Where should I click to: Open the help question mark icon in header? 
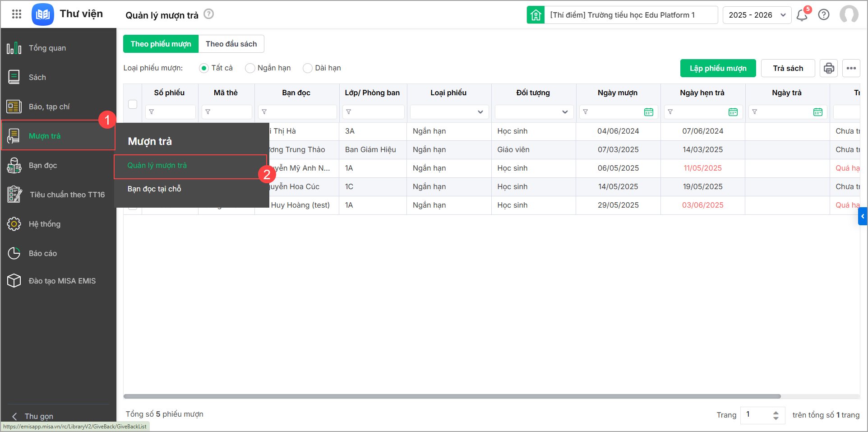point(824,15)
